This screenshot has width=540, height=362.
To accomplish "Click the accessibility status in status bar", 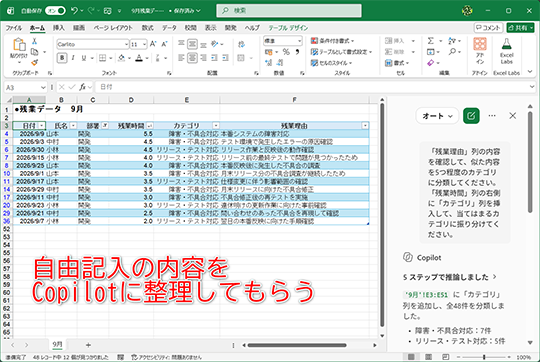I will click(x=166, y=358).
